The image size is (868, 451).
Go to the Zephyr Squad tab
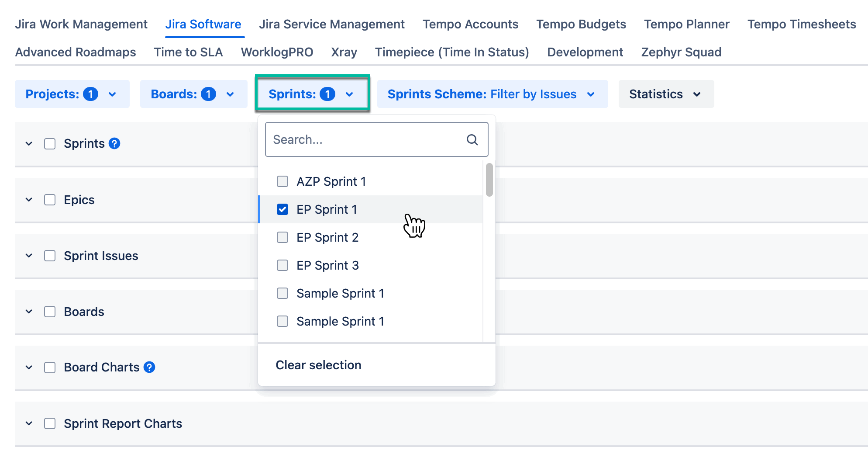pos(681,52)
